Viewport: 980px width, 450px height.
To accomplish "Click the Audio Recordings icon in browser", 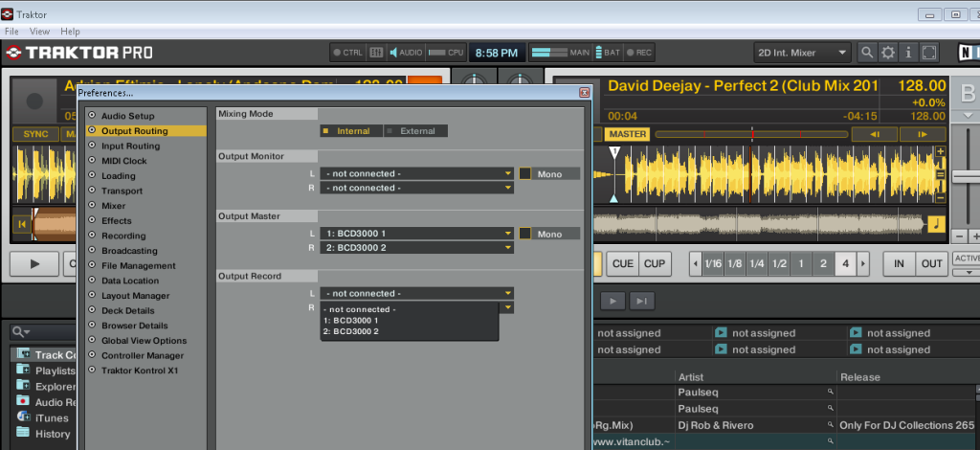I will pos(24,401).
